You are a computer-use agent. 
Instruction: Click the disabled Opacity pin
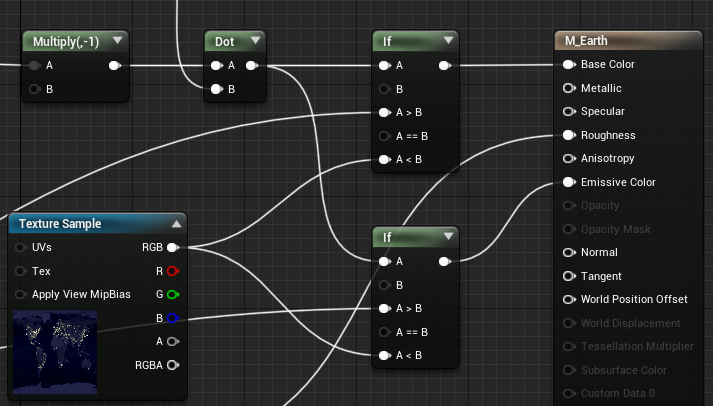pyautogui.click(x=569, y=206)
